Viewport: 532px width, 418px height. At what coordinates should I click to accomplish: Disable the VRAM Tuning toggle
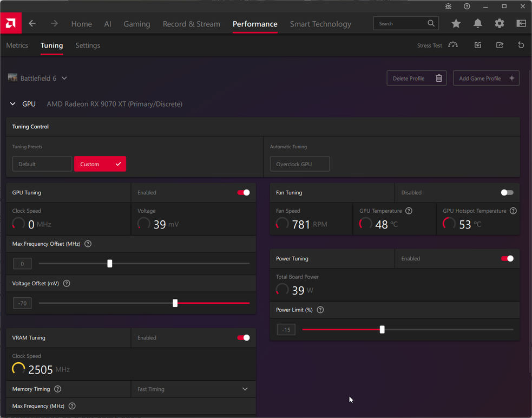(244, 337)
